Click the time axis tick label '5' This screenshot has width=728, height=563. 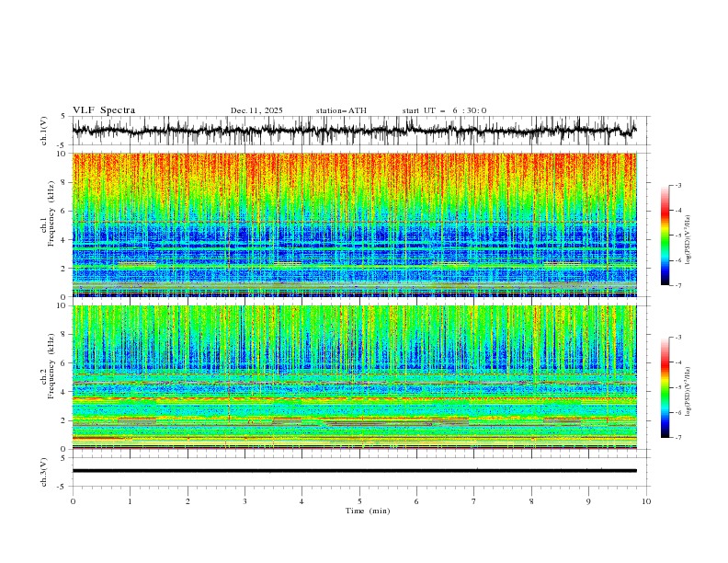click(x=359, y=501)
